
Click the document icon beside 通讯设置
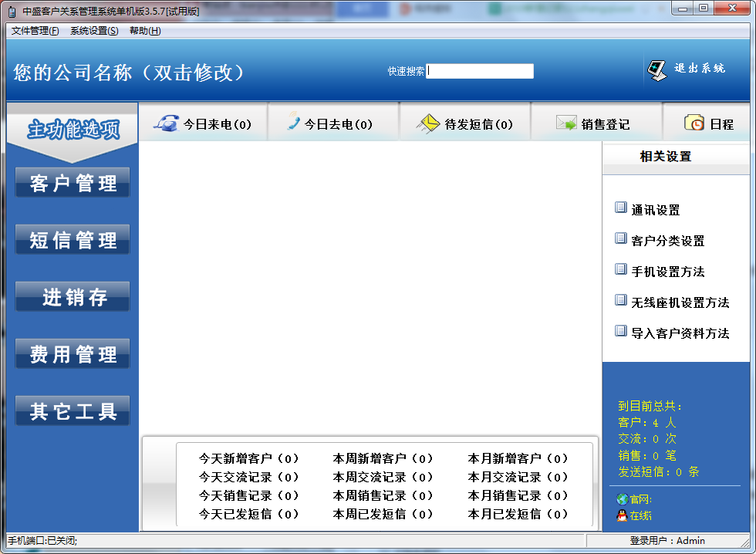click(x=620, y=208)
